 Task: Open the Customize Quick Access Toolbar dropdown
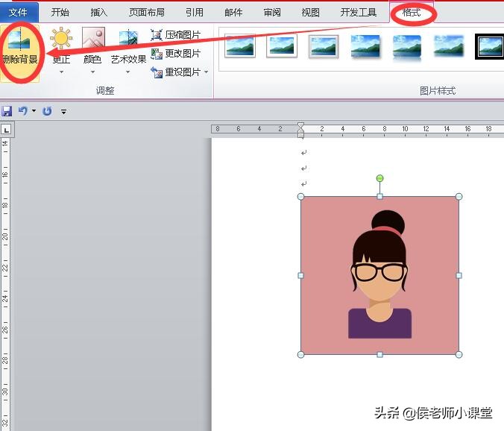(x=63, y=112)
